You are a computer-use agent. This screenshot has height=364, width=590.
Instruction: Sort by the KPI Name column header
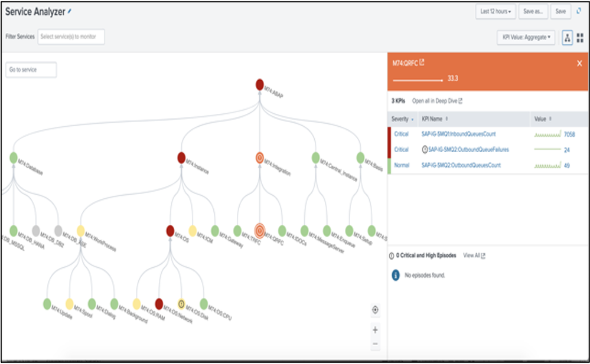click(435, 119)
